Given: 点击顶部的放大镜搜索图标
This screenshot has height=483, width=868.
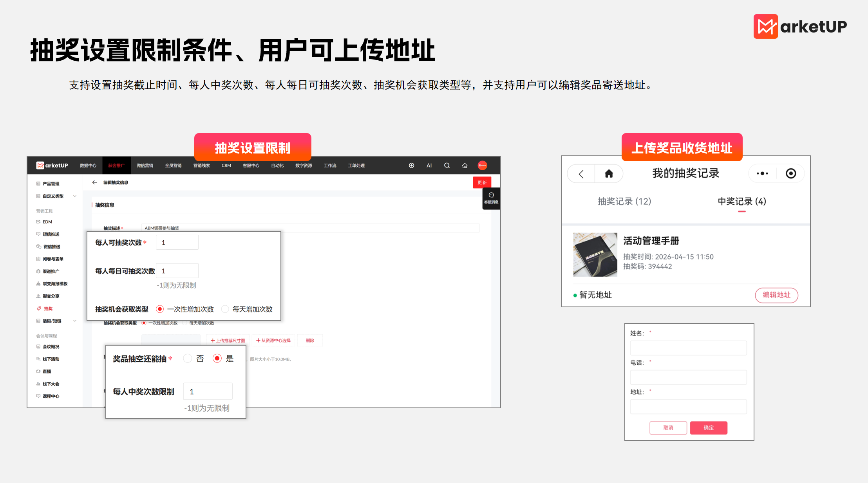Looking at the screenshot, I should (x=447, y=165).
